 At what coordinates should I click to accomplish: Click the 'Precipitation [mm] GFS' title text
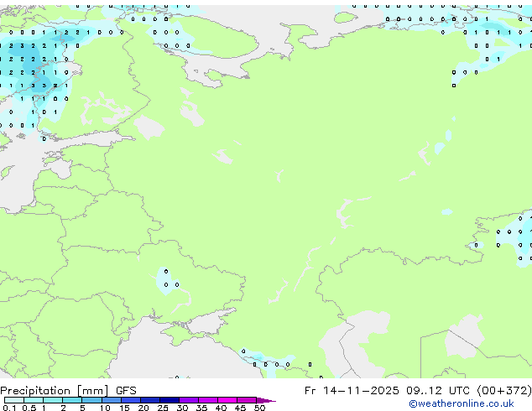tap(68, 391)
